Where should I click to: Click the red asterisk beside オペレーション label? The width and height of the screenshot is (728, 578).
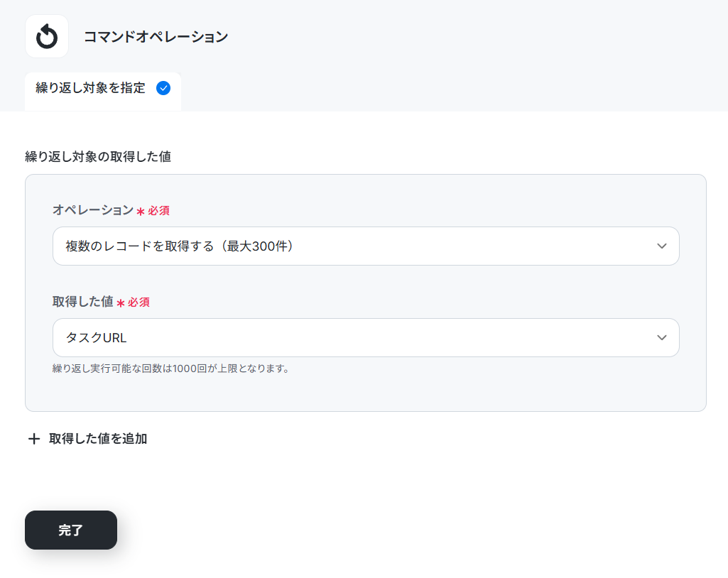tap(140, 211)
